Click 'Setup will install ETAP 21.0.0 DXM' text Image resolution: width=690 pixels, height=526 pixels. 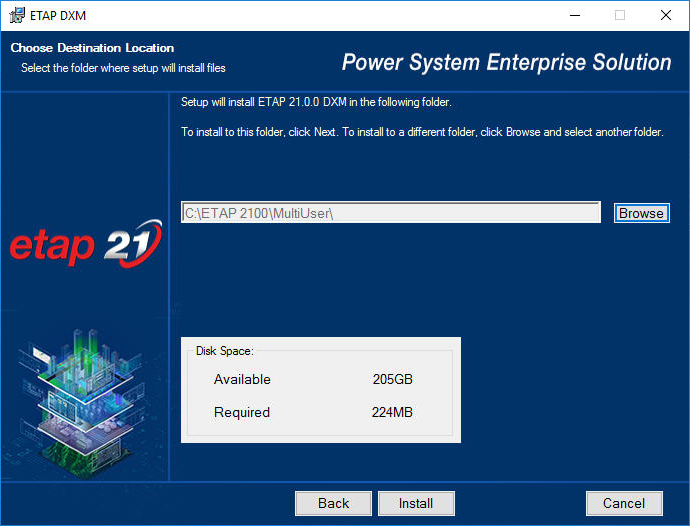click(316, 102)
